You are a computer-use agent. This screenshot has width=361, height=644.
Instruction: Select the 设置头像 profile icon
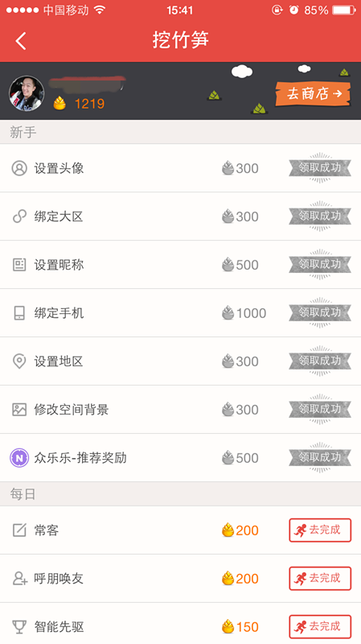point(19,168)
